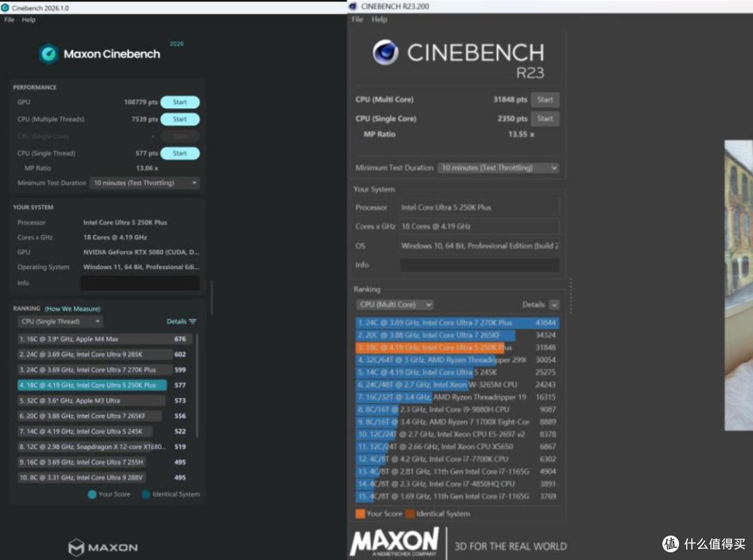Click the OS field in R23
Image resolution: width=753 pixels, height=560 pixels.
point(479,246)
